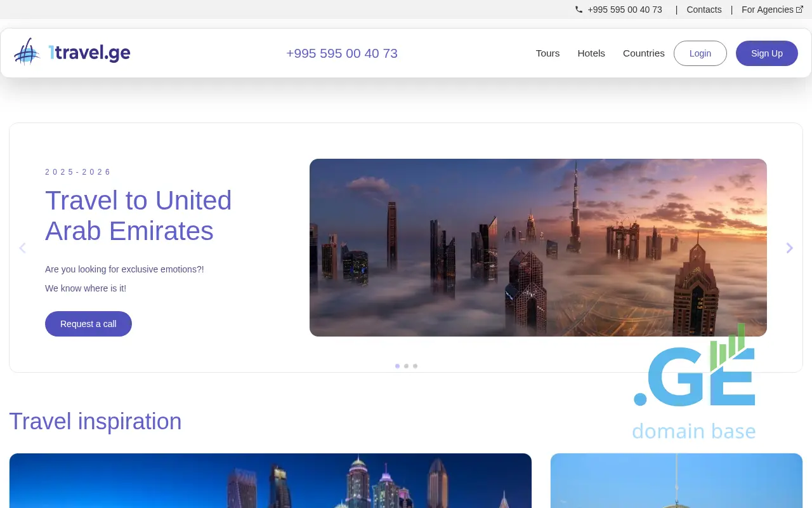Open the Countries menu item
This screenshot has height=508, width=812.
tap(643, 53)
